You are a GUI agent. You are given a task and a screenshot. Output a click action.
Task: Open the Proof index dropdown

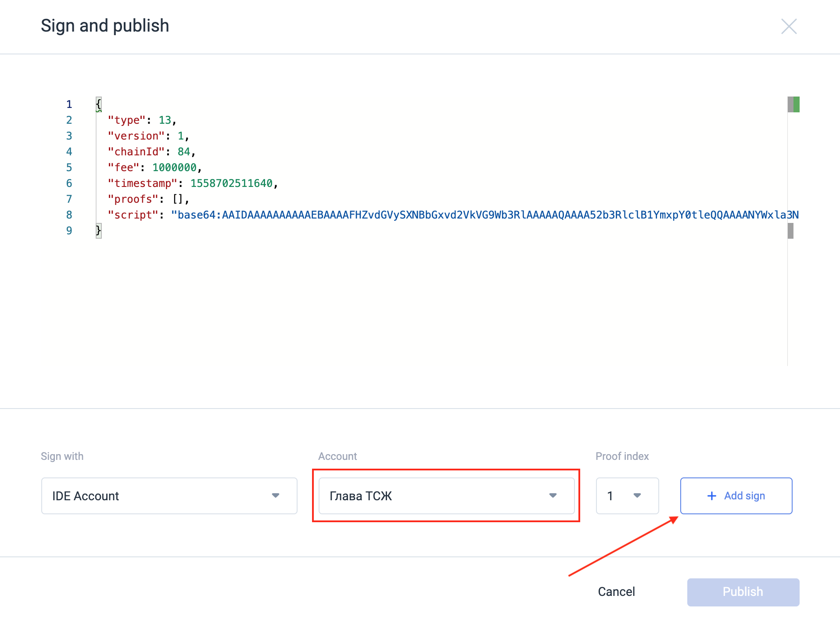pyautogui.click(x=627, y=496)
